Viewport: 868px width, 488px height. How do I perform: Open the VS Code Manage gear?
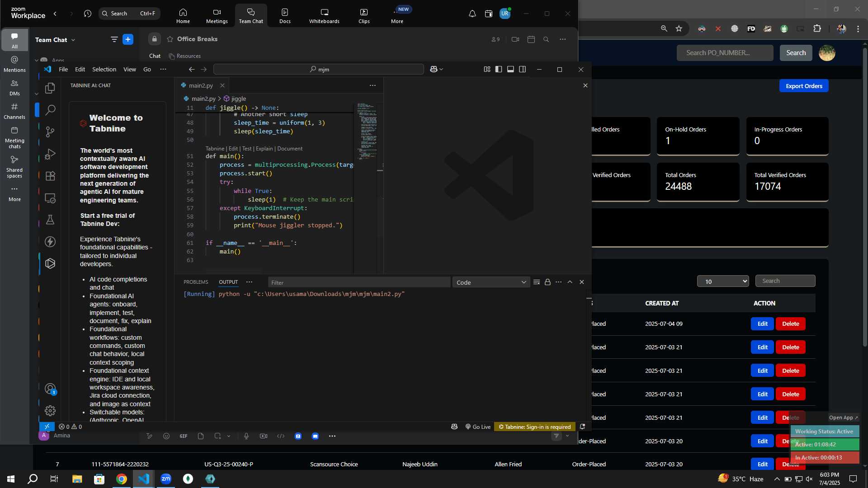click(x=50, y=411)
